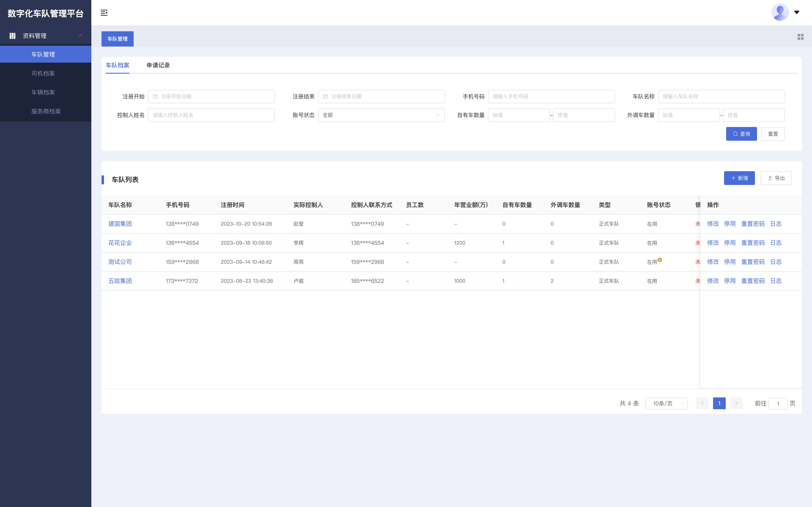Open the 建国集团 fleet link
The width and height of the screenshot is (812, 507).
point(120,224)
